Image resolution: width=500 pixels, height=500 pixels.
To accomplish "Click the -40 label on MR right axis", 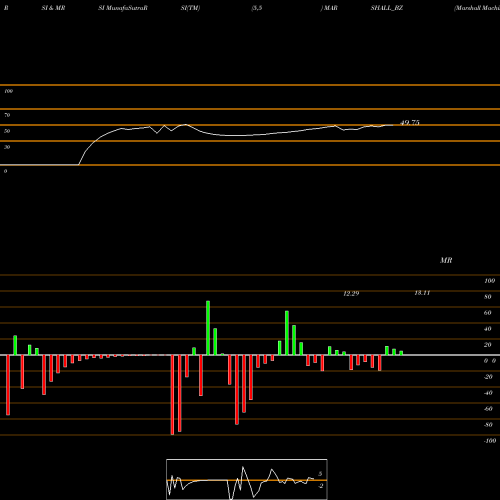I will tap(488, 393).
